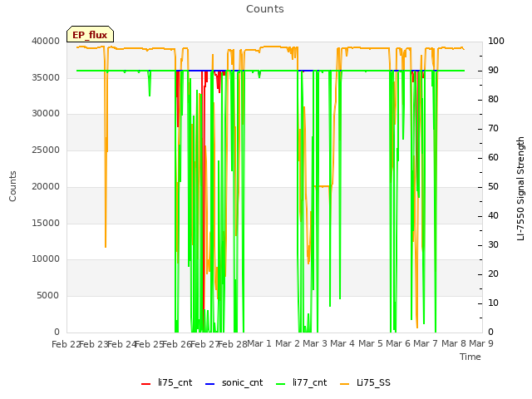Click the 20000 tick on the left axis
The width and height of the screenshot is (532, 399).
coord(46,186)
